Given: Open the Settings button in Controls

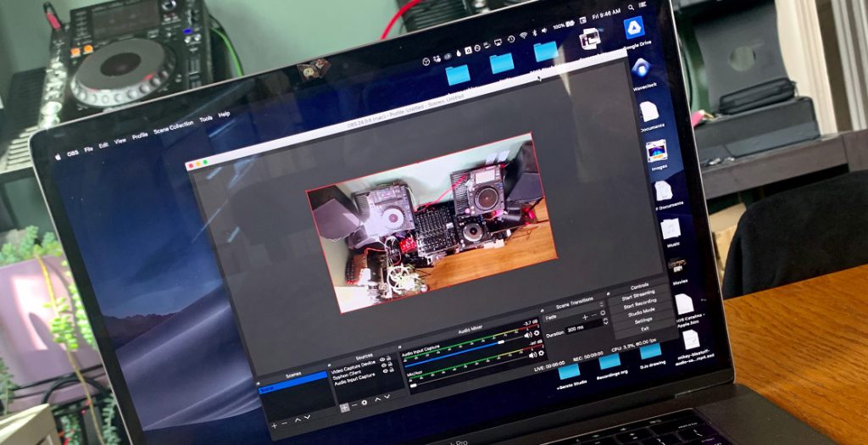Looking at the screenshot, I should click(x=644, y=320).
